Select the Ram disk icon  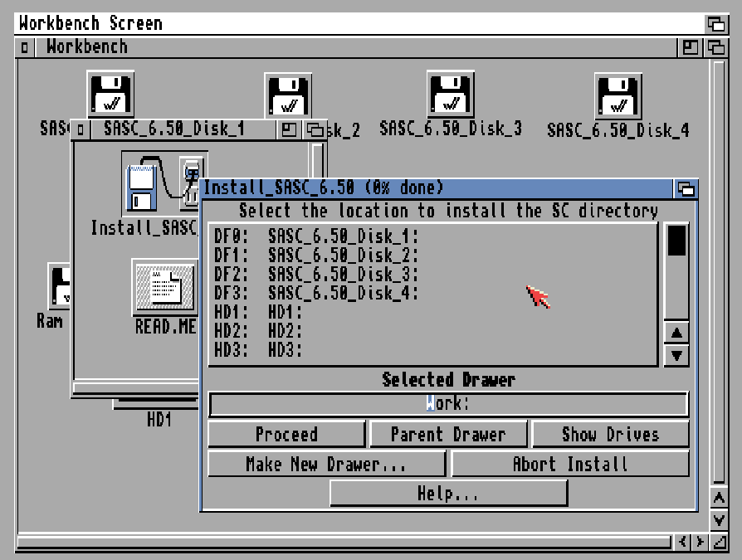tap(60, 286)
